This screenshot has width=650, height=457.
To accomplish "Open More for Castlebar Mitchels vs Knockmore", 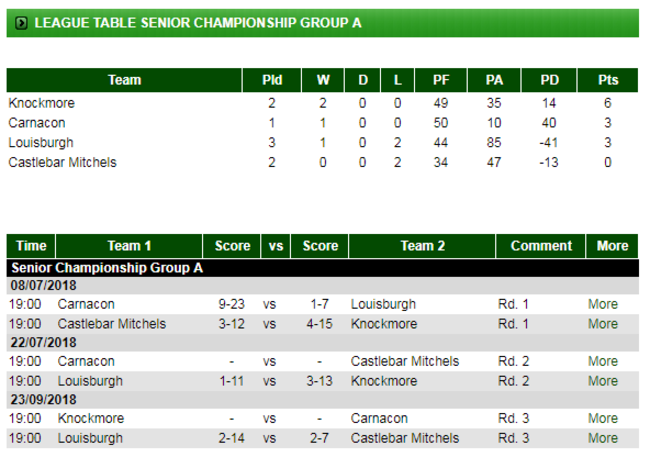I will pyautogui.click(x=602, y=323).
